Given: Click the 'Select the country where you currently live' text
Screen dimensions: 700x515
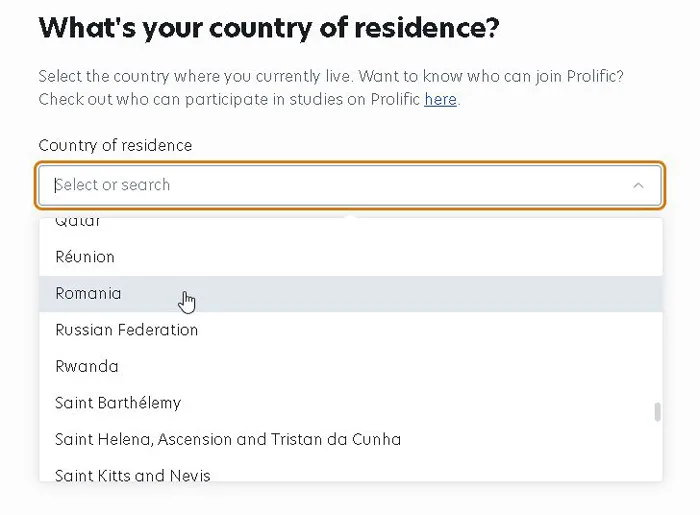Looking at the screenshot, I should [x=196, y=76].
